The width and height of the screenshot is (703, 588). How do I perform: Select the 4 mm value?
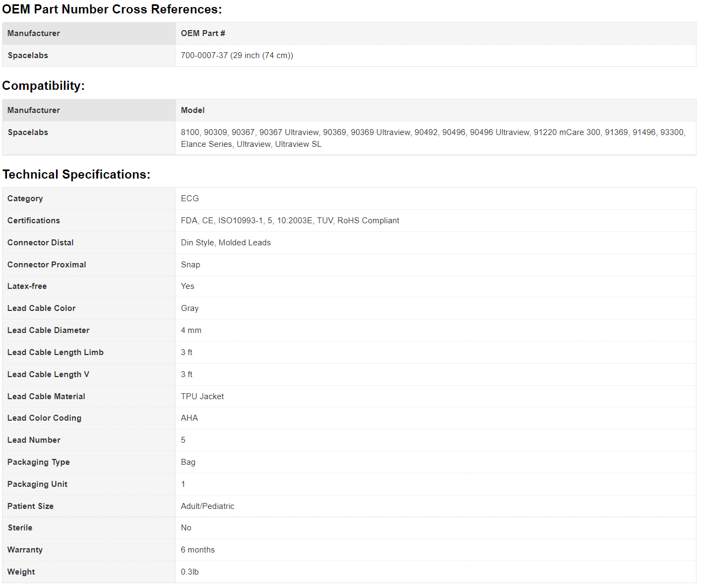click(191, 330)
